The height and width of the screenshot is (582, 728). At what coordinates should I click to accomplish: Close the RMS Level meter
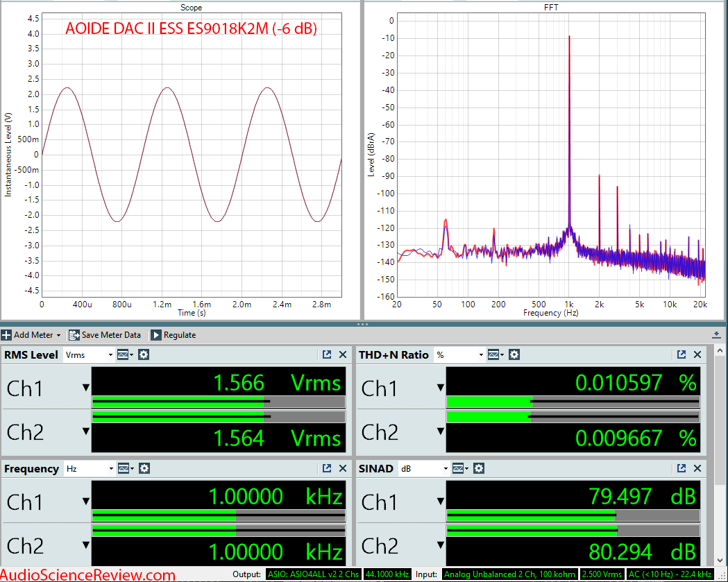pyautogui.click(x=343, y=354)
